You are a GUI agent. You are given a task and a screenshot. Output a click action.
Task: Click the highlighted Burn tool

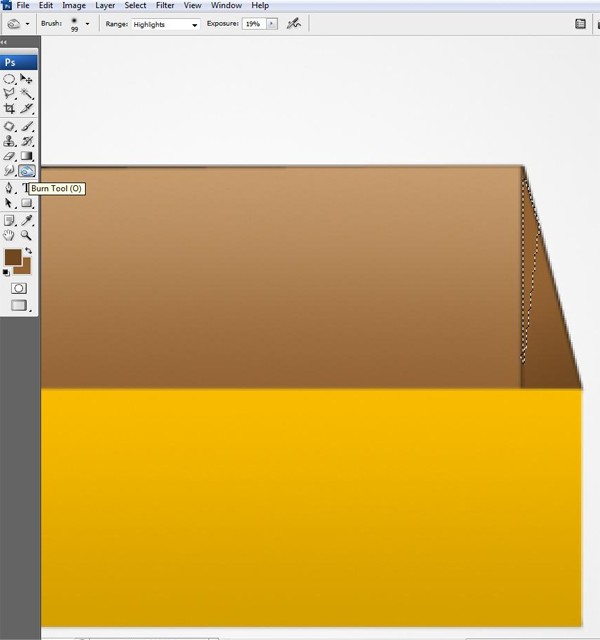tap(27, 171)
